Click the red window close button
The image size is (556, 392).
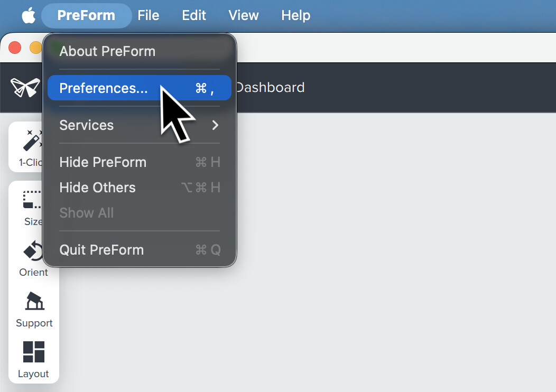pyautogui.click(x=15, y=48)
